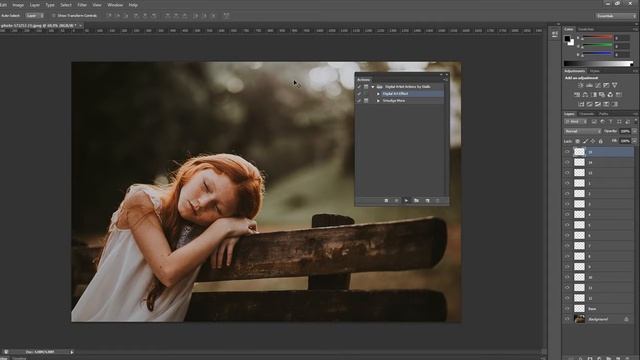Add a Hue/Saturation adjustment
The width and height of the screenshot is (640, 360).
577,95
